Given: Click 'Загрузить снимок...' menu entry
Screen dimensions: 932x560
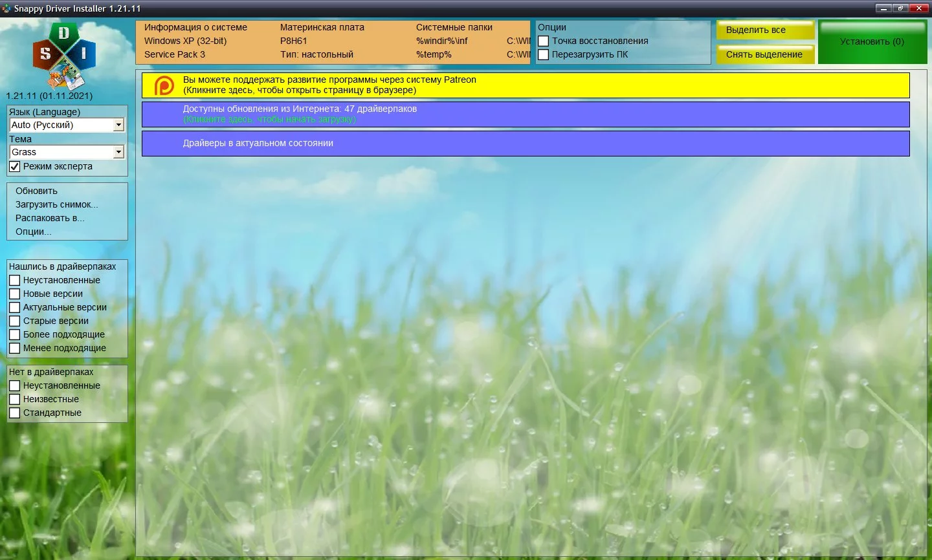Looking at the screenshot, I should (x=57, y=204).
